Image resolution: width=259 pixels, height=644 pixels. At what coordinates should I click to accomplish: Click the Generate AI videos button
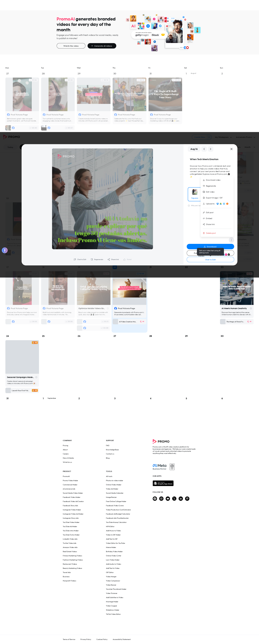pos(102,46)
